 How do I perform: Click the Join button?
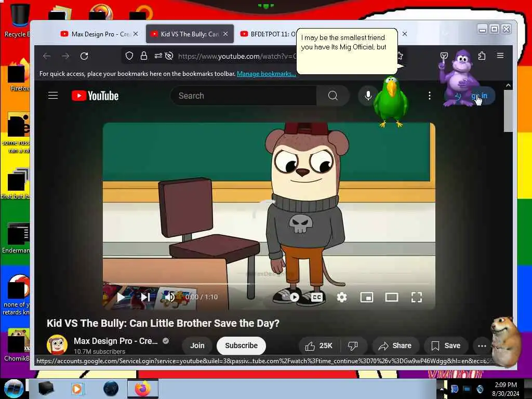pos(197,345)
